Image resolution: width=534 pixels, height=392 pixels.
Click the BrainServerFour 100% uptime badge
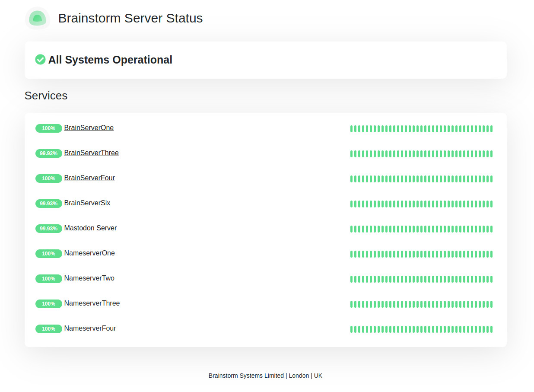49,178
